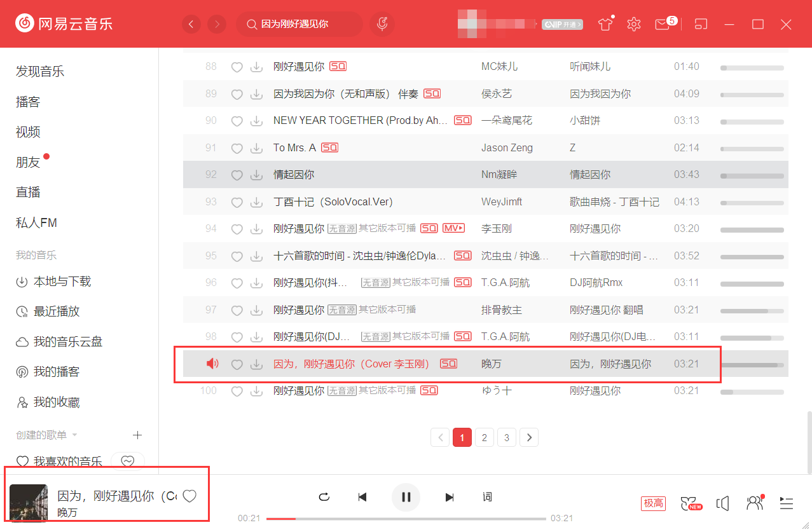Like song 91 To Mrs. A
Screen dimensions: 812x532
(x=237, y=148)
